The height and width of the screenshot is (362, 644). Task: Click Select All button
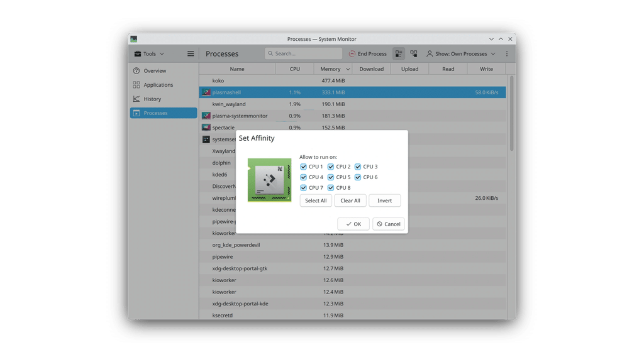(316, 200)
